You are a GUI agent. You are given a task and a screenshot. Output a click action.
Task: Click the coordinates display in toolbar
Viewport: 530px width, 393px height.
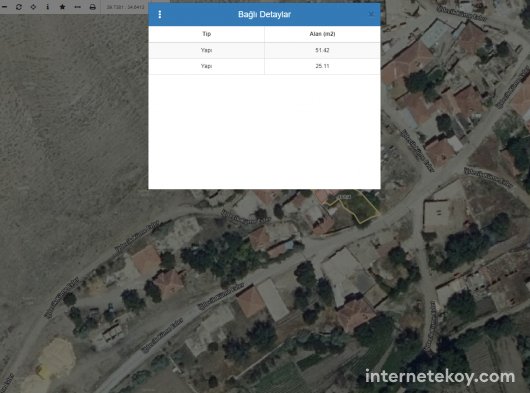tap(125, 7)
